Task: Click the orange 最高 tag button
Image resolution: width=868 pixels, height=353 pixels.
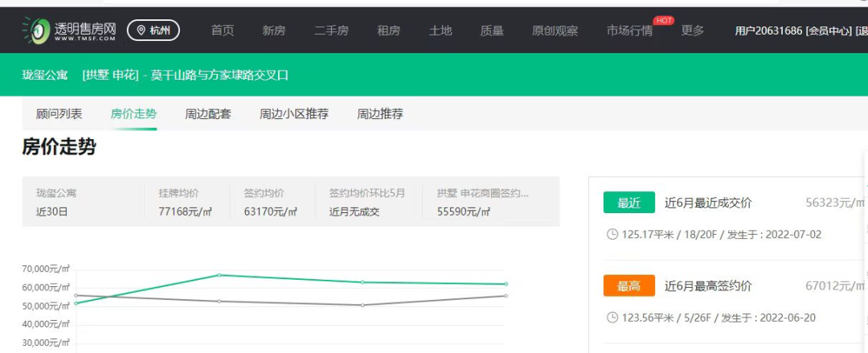Action: click(x=628, y=285)
